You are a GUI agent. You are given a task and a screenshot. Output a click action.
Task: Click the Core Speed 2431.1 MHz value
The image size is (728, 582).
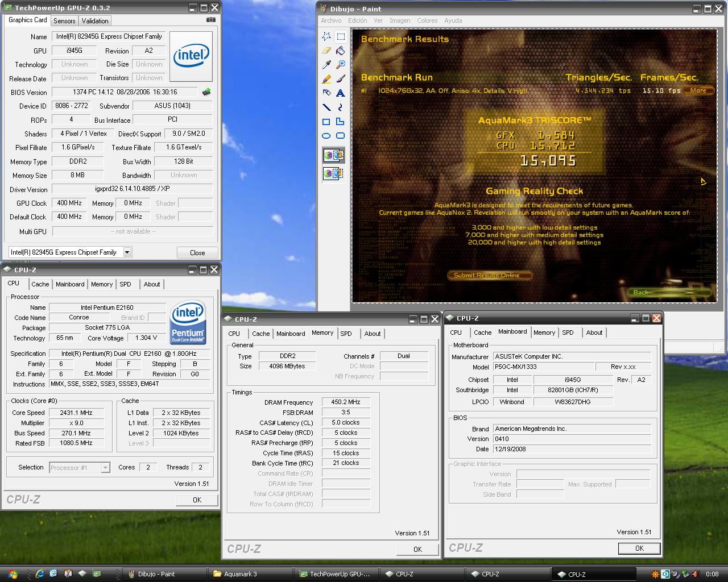point(76,413)
